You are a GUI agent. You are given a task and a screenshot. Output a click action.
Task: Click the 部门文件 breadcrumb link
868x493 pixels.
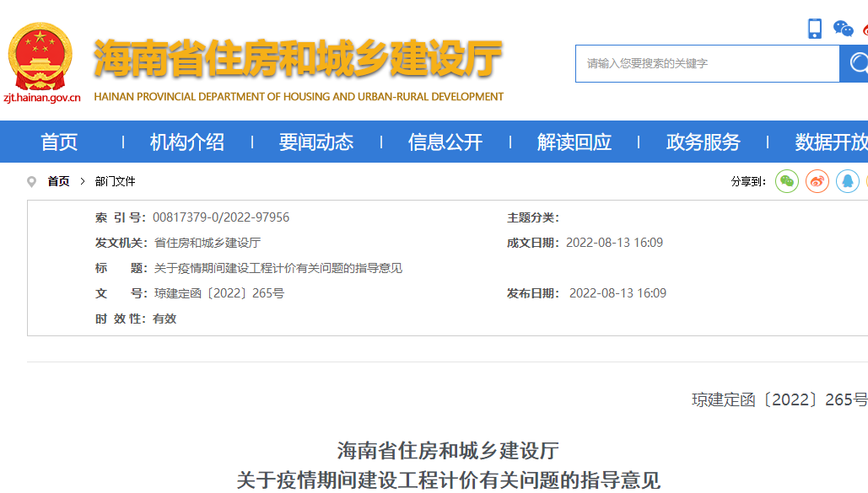coord(116,182)
